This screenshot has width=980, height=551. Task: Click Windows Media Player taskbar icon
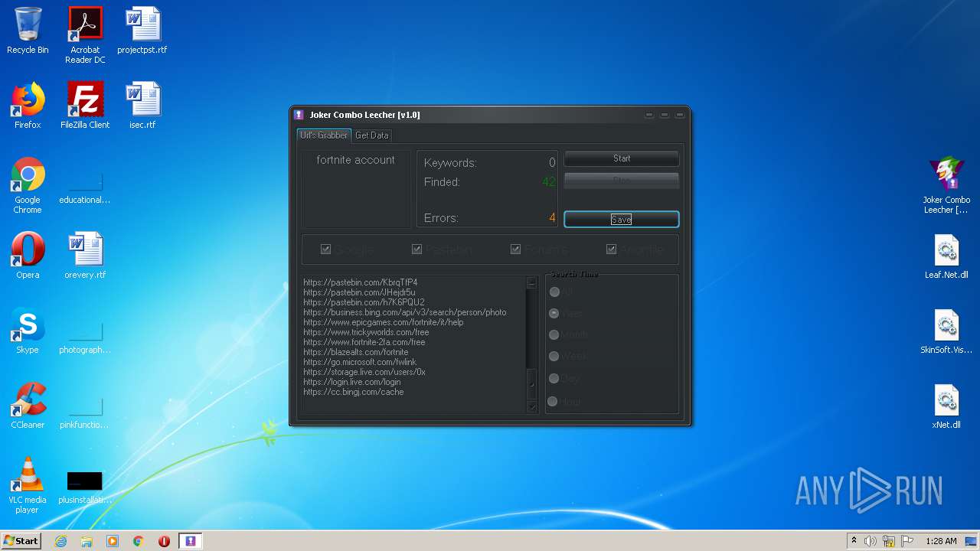(x=113, y=541)
